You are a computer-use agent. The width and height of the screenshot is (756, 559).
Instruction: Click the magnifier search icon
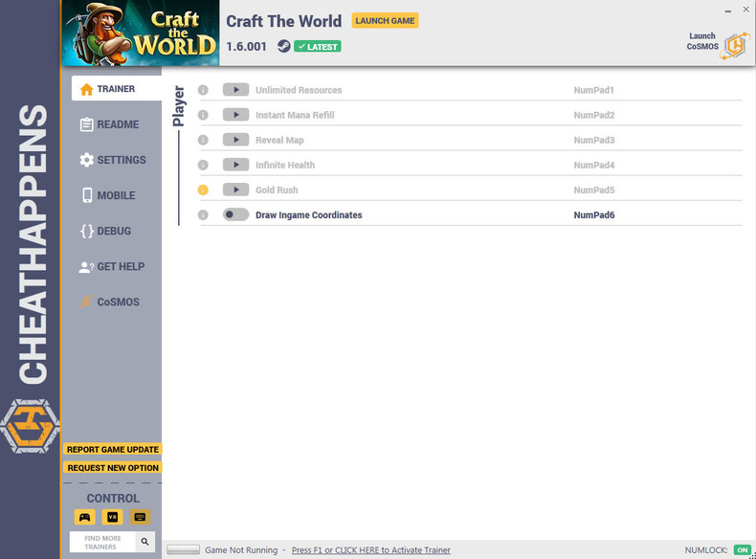tap(145, 542)
